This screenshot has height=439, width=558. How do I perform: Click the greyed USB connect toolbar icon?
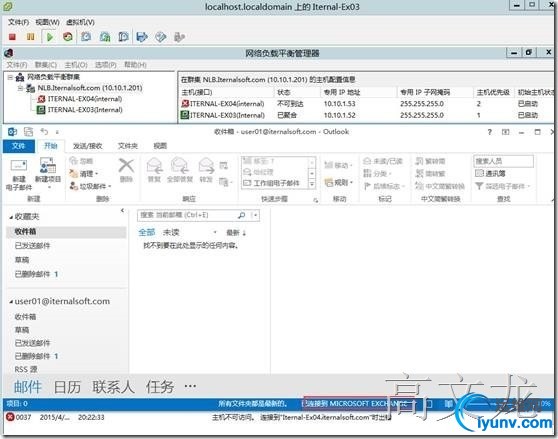pyautogui.click(x=179, y=37)
